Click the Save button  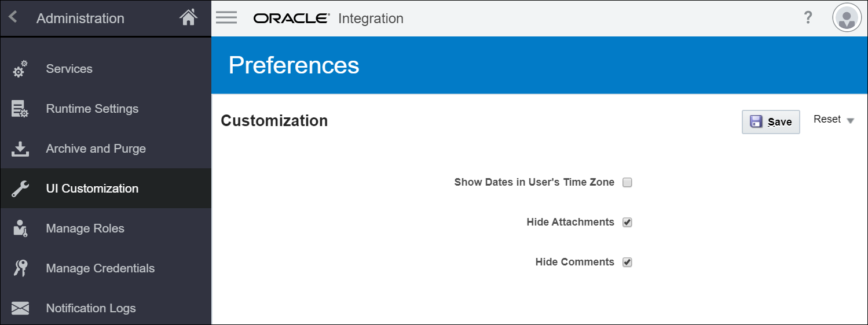(771, 122)
